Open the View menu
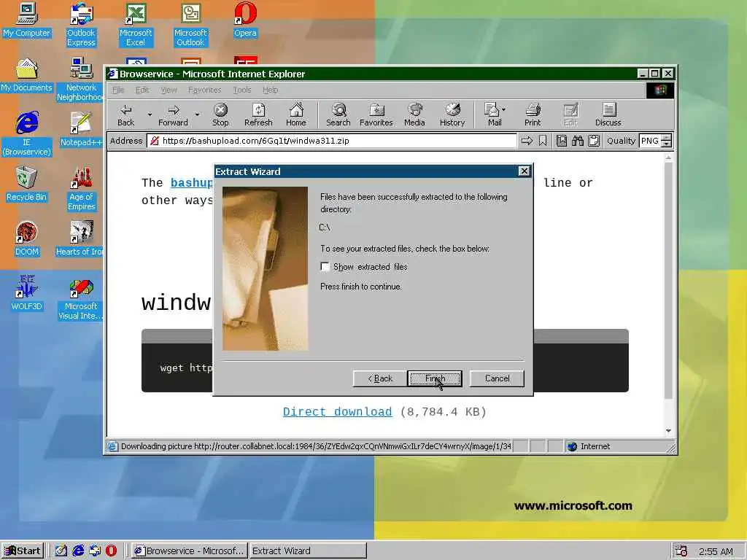Screen dimensions: 747x560 coord(169,90)
